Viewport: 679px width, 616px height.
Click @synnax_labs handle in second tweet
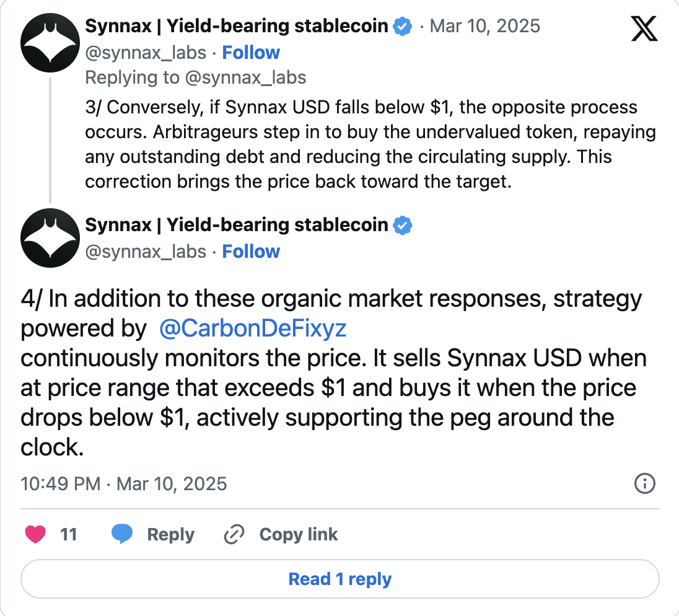click(x=146, y=252)
